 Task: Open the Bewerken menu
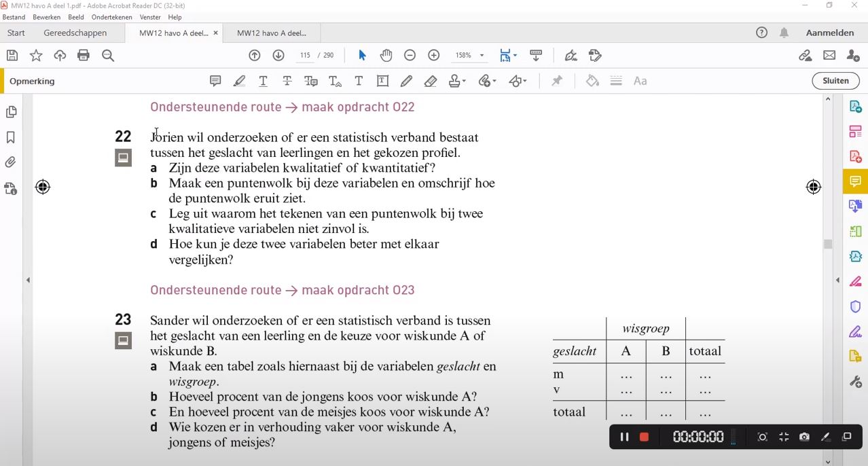46,17
